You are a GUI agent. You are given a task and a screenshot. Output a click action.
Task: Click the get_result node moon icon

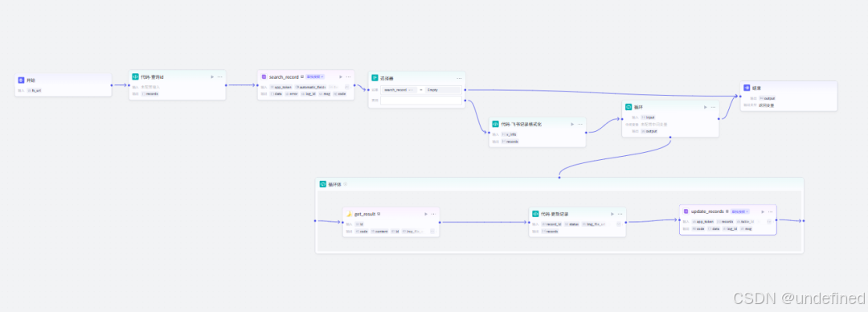[350, 214]
